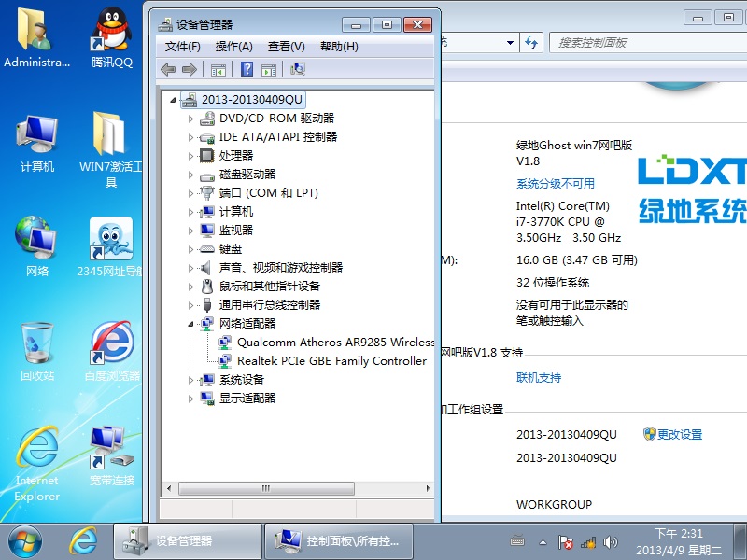Click the right arrow of horizontal scrollbar

pyautogui.click(x=428, y=488)
